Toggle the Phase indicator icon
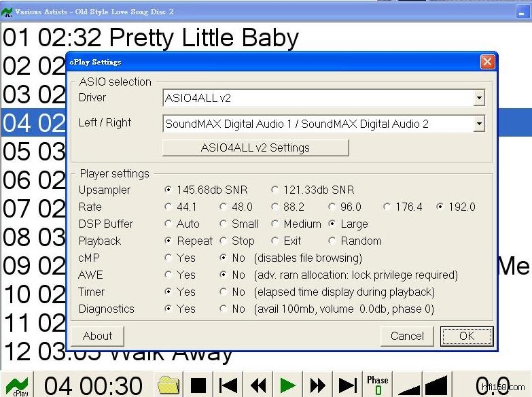 [378, 385]
